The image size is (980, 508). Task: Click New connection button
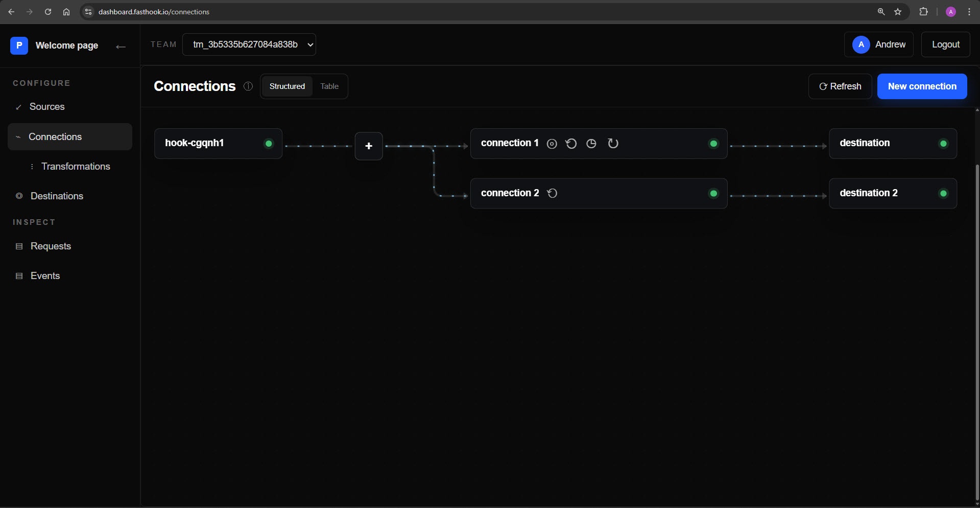click(x=922, y=86)
